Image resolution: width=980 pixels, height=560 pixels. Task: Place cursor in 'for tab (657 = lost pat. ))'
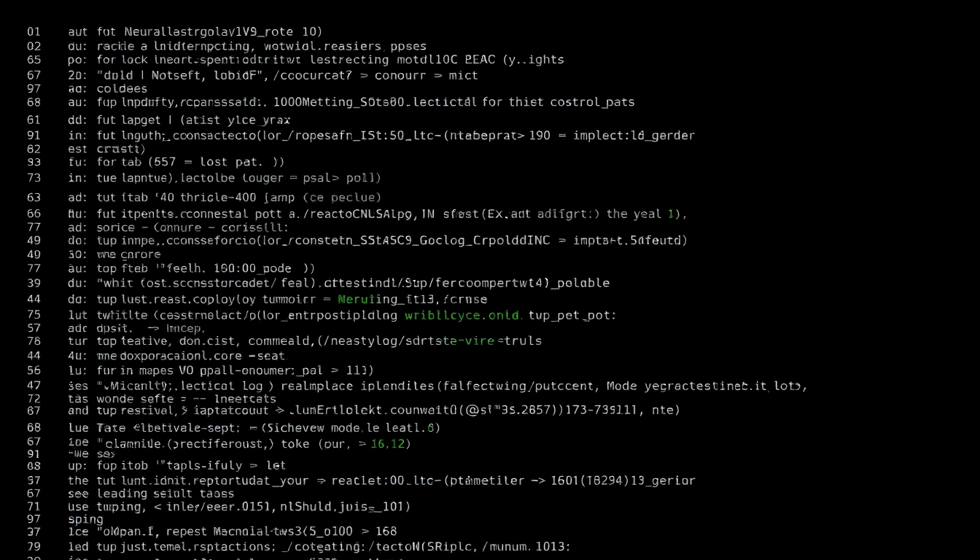190,162
